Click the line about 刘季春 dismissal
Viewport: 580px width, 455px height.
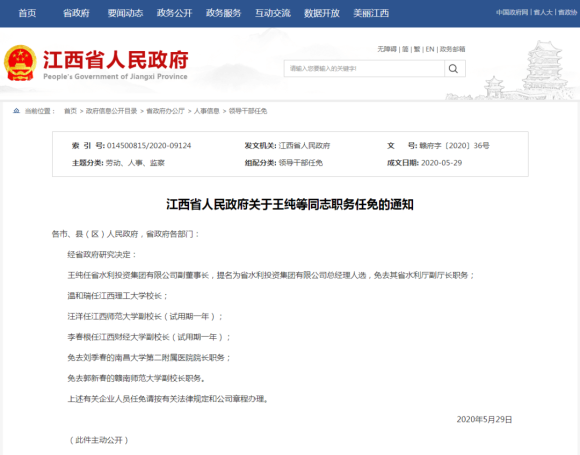tap(149, 358)
